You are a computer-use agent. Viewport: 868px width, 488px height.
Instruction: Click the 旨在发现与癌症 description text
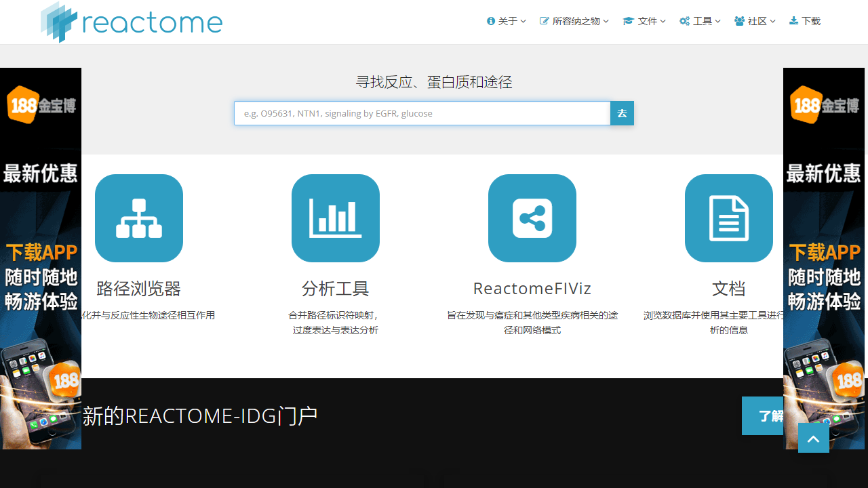point(532,323)
